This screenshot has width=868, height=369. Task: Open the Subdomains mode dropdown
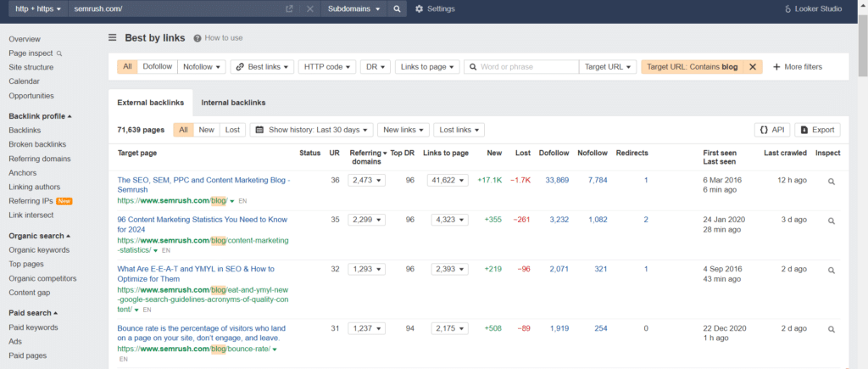tap(354, 8)
